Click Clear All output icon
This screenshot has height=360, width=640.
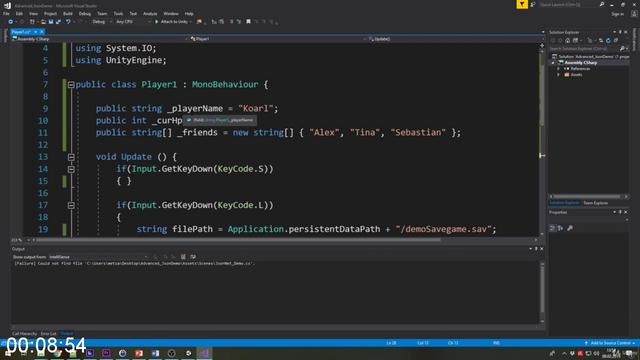click(x=183, y=257)
